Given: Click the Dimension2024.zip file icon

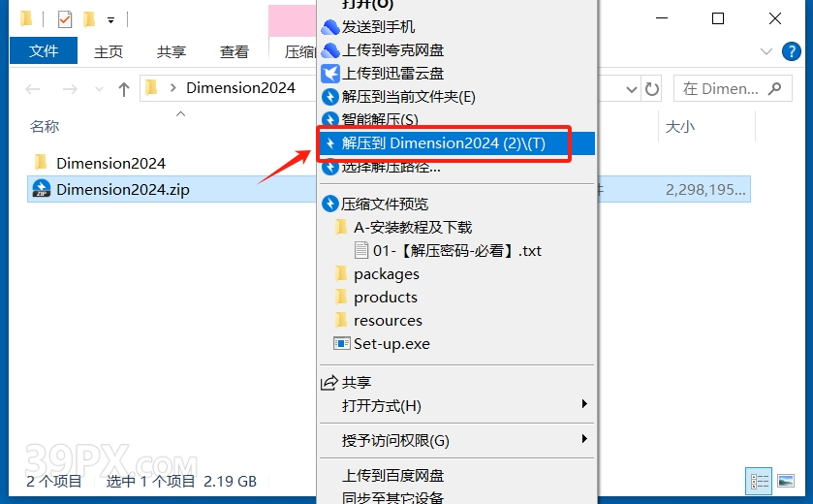Looking at the screenshot, I should (x=41, y=189).
